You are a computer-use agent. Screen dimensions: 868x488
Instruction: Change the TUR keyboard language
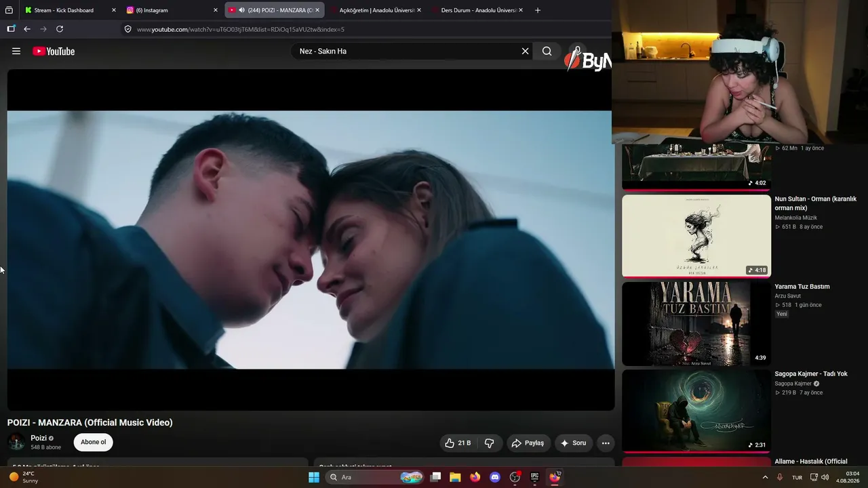797,477
